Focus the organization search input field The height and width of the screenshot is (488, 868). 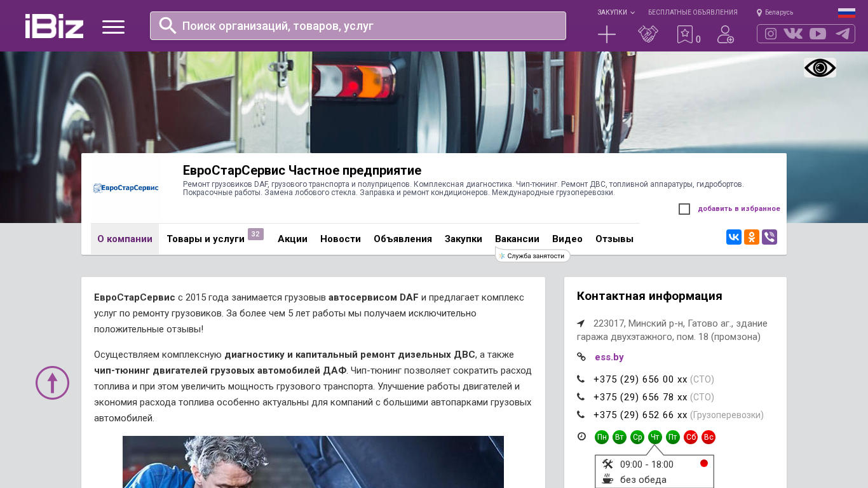coord(358,26)
